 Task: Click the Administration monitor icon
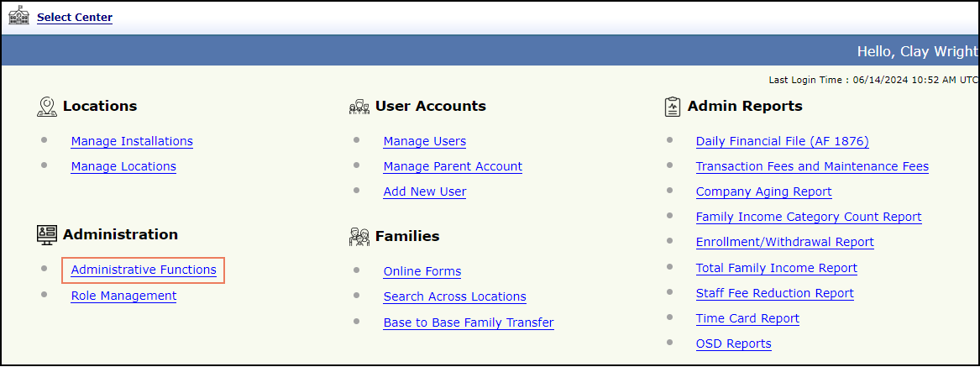click(47, 235)
